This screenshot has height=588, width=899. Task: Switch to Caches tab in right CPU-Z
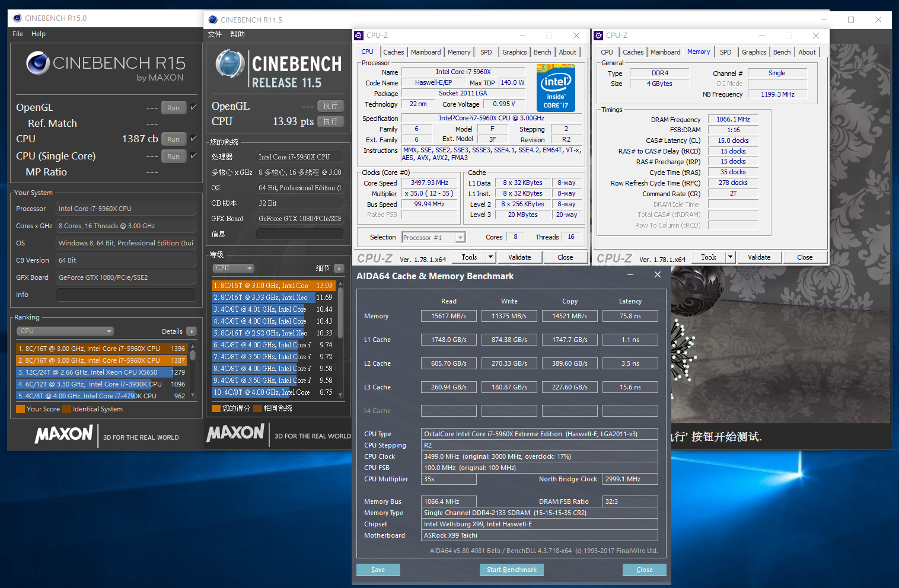pyautogui.click(x=633, y=52)
